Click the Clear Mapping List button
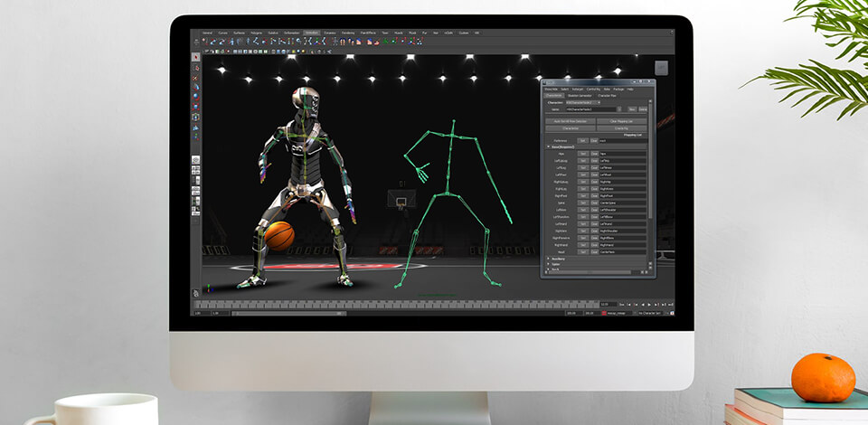 [x=621, y=121]
